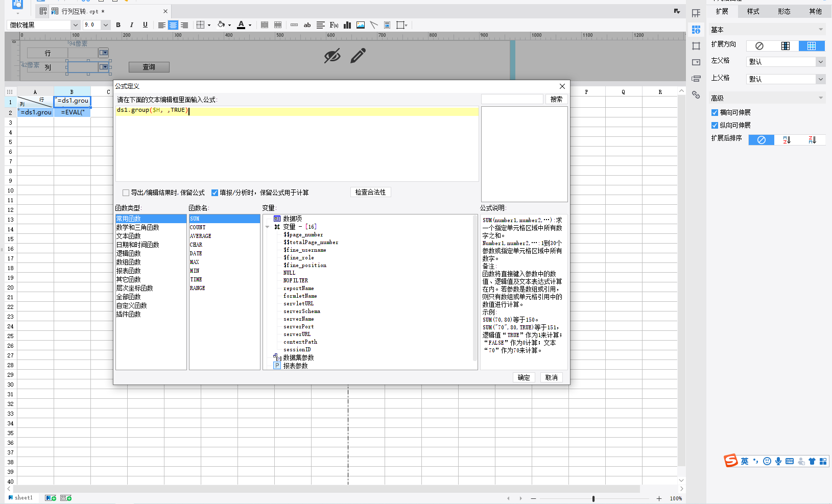
Task: Click 确定 to confirm the formula
Action: 524,377
